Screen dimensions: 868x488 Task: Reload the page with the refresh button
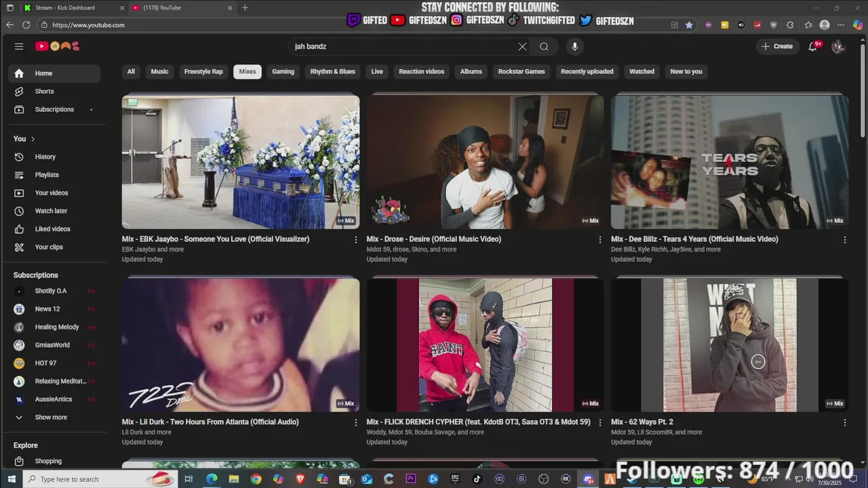(x=26, y=25)
